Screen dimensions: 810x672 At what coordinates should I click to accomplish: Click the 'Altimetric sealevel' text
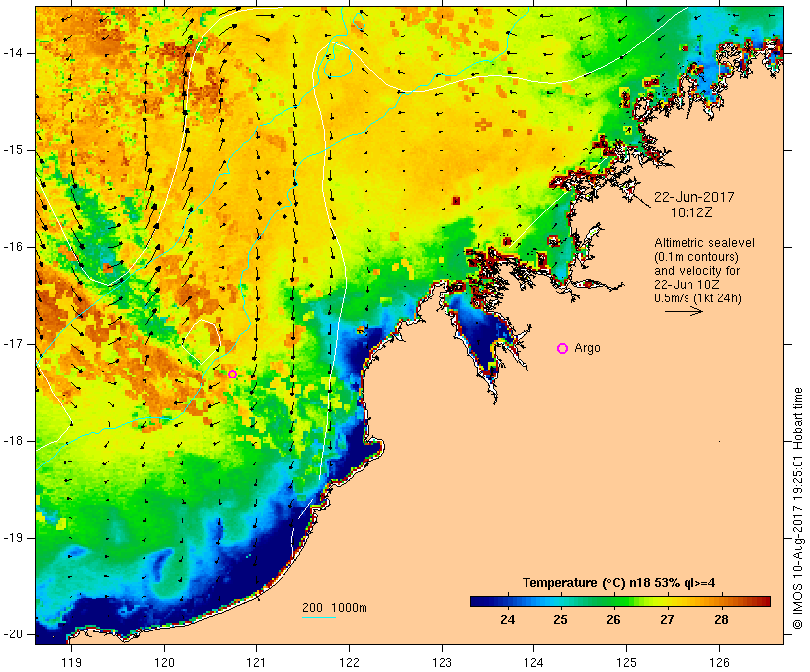[704, 243]
